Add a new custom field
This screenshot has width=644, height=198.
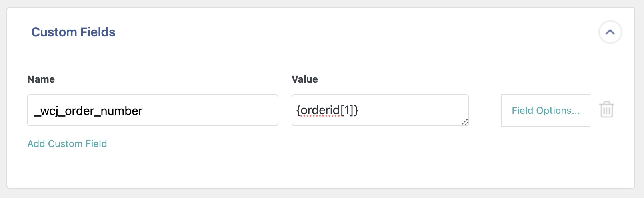[67, 144]
